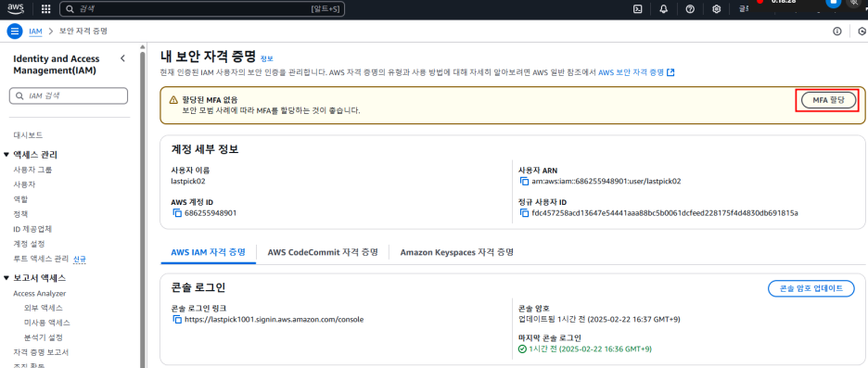Open 역할 in the sidebar
The height and width of the screenshot is (368, 868).
pos(20,198)
